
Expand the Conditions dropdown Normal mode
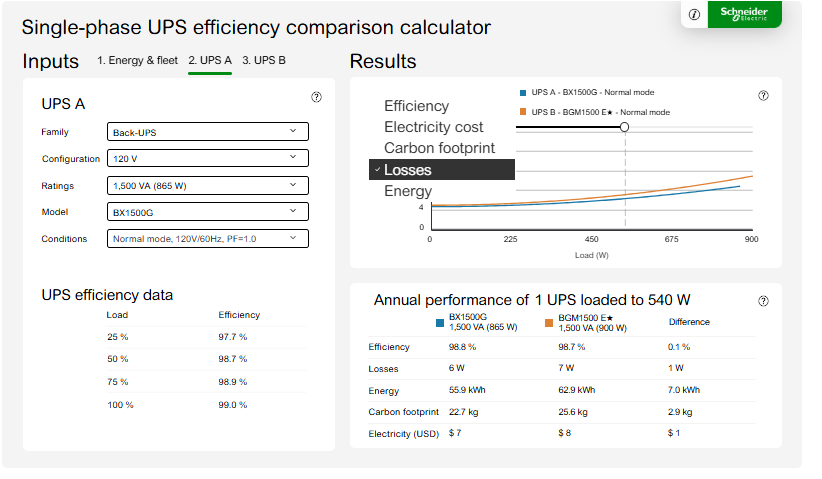click(208, 238)
